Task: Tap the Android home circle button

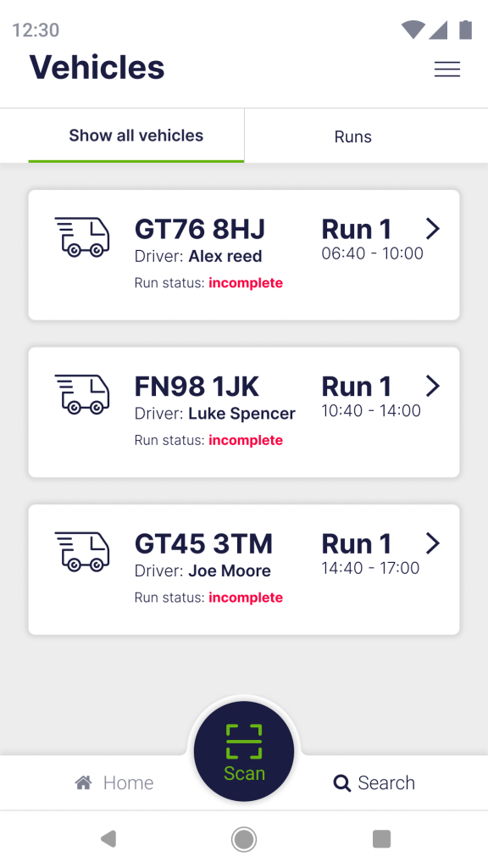Action: pos(244,839)
